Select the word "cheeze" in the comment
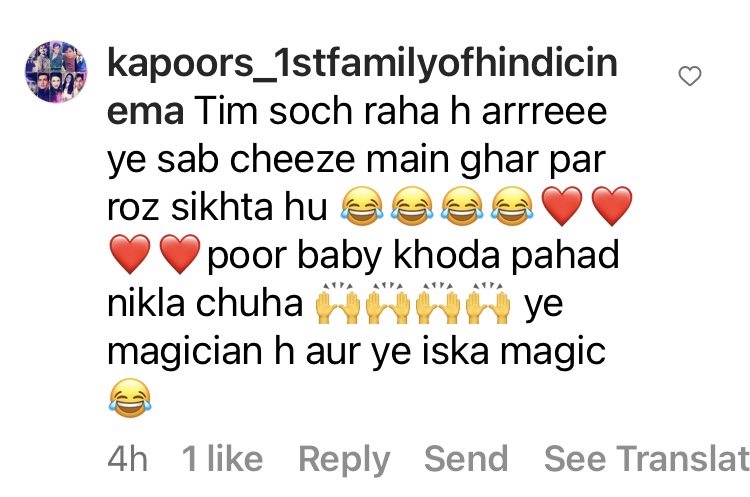 point(292,159)
